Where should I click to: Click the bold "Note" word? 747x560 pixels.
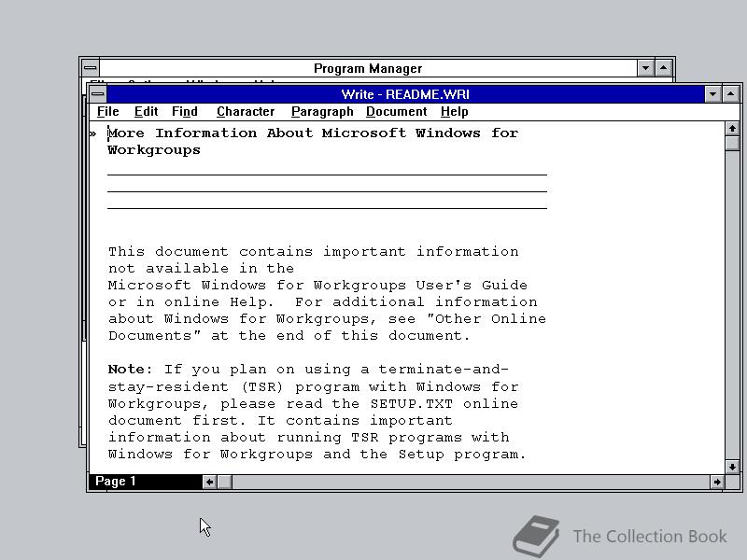coord(126,369)
